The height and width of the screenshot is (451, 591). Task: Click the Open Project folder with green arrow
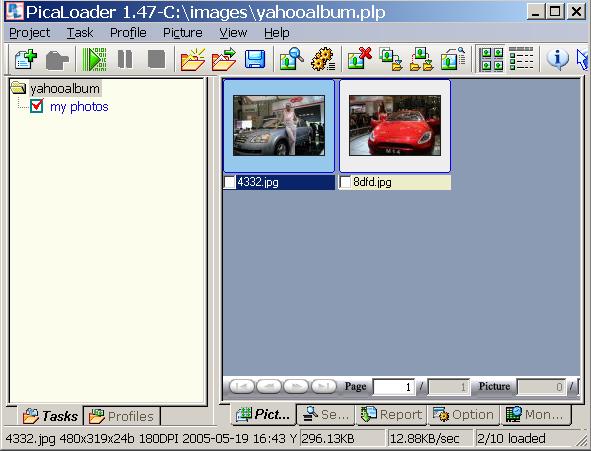pos(224,59)
